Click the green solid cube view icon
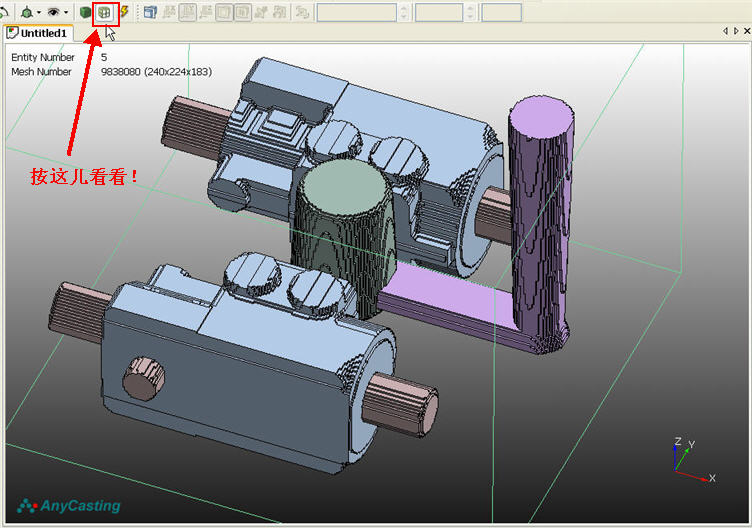 click(x=85, y=12)
